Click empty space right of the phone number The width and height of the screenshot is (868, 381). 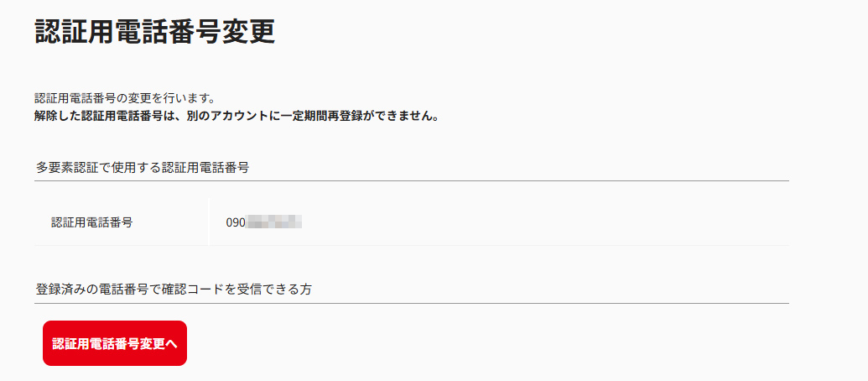545,222
